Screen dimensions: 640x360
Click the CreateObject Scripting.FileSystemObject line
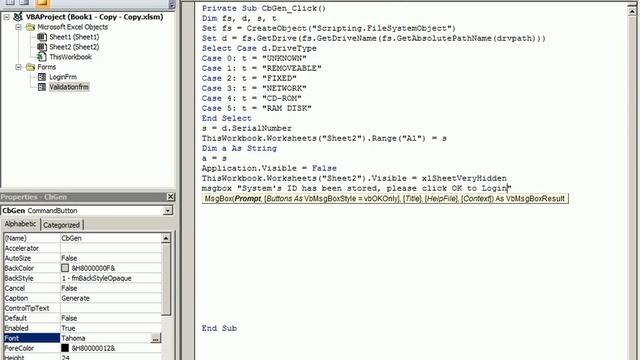click(329, 28)
